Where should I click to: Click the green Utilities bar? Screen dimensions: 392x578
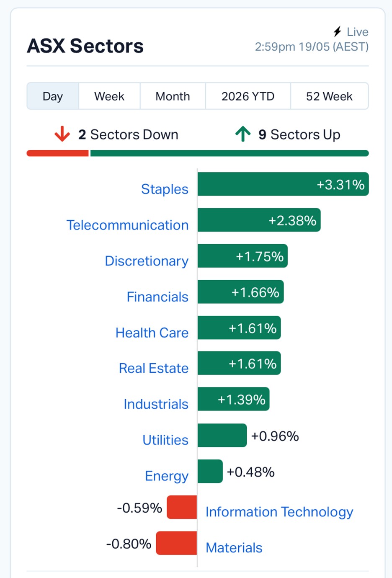click(x=222, y=435)
